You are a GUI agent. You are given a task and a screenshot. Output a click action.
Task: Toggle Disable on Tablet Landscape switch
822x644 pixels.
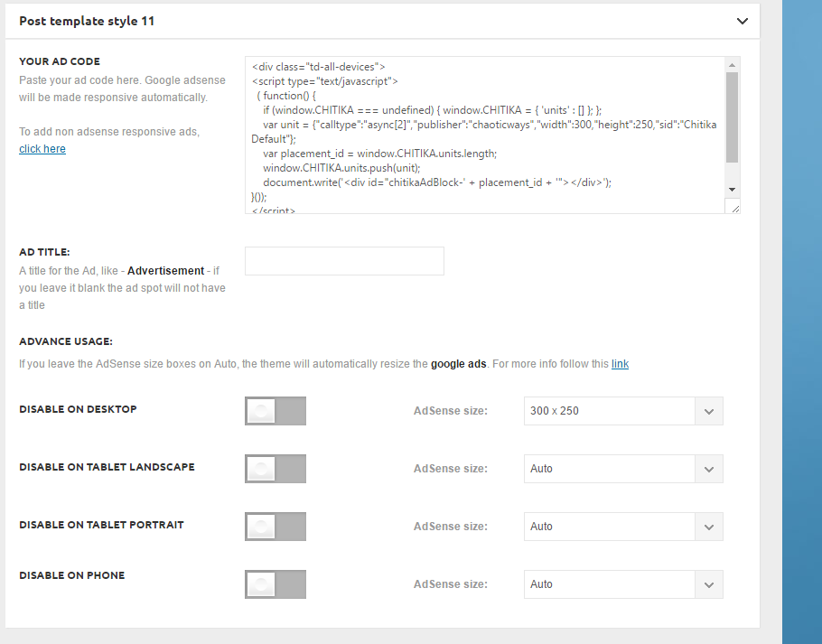point(276,469)
